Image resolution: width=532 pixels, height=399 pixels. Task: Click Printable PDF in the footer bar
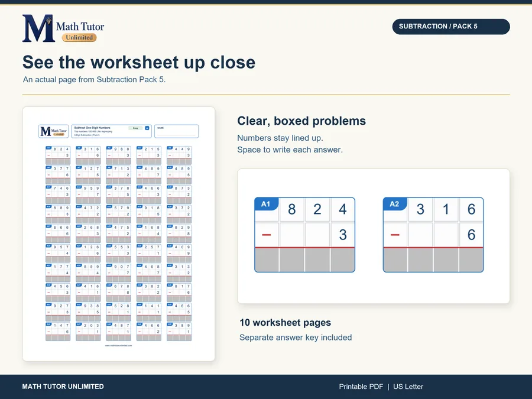(x=361, y=387)
